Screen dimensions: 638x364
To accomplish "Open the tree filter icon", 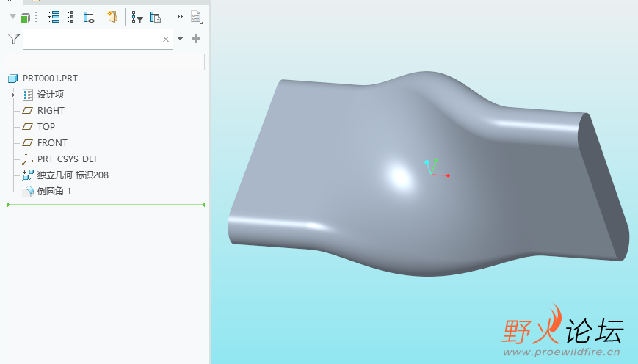I will pyautogui.click(x=137, y=17).
